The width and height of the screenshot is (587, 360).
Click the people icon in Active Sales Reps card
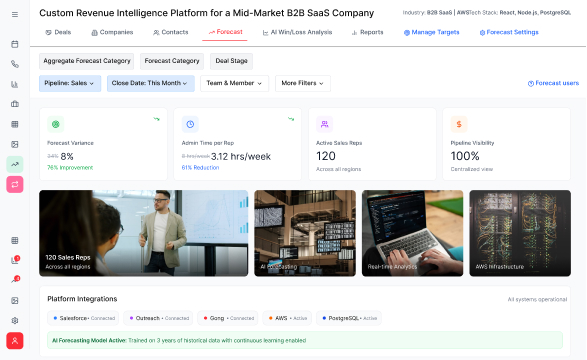pos(324,124)
